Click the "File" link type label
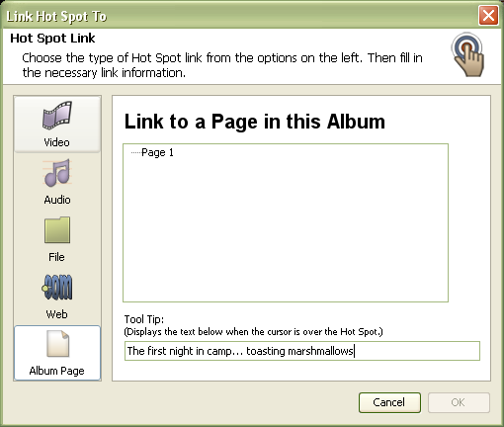 56,257
